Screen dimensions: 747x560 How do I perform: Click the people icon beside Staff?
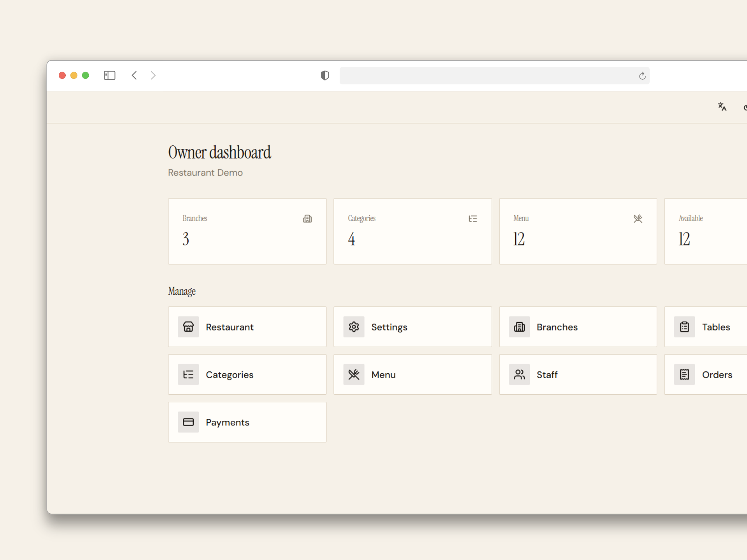pos(519,374)
